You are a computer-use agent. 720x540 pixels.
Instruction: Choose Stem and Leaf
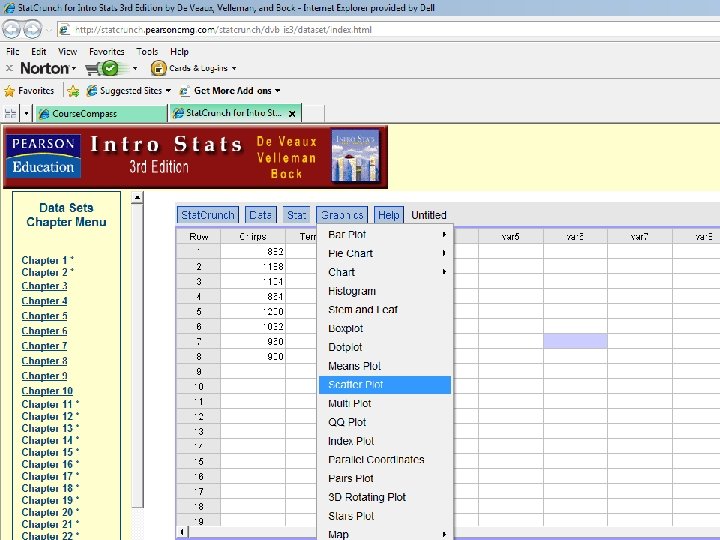coord(385,309)
